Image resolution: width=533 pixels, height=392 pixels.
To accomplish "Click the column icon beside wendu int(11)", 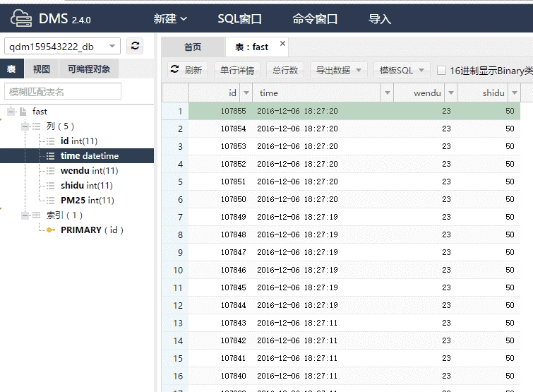I will point(50,171).
